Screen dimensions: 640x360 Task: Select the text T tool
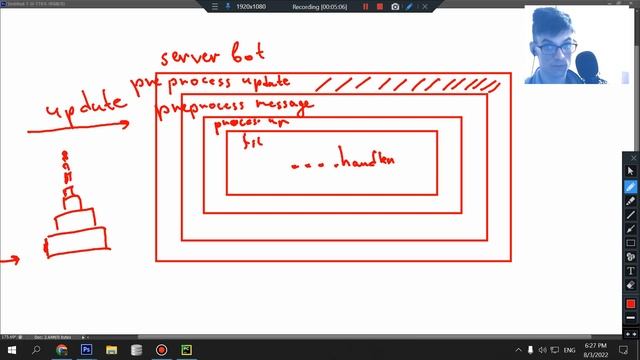631,271
